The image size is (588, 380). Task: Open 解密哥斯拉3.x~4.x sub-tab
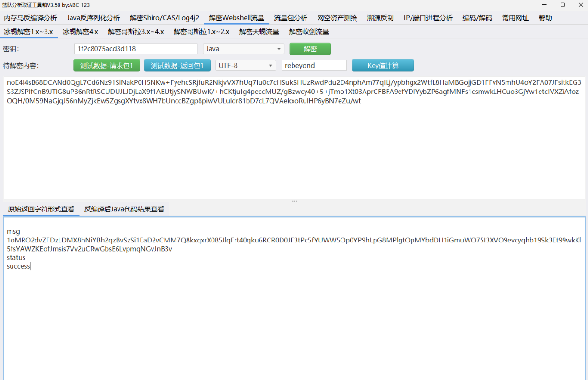point(136,32)
